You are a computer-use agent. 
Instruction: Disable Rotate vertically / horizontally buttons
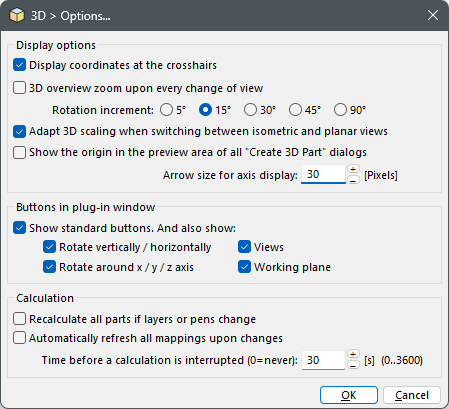tap(49, 247)
